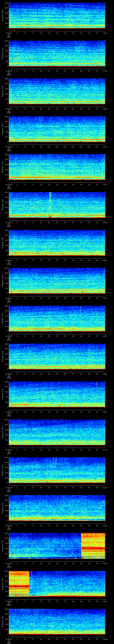Click the 15 second tick under the 20:44:00 panel
This screenshot has width=114, height=644.
[33, 601]
